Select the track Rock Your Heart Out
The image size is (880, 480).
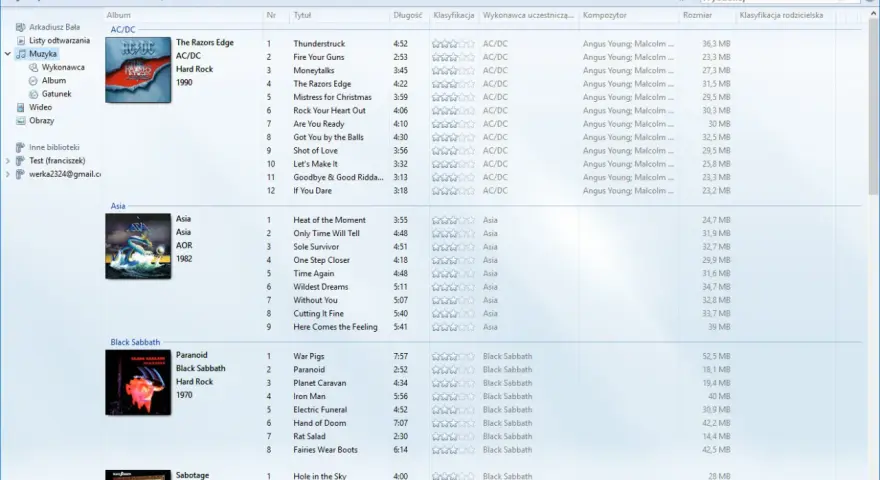(329, 111)
